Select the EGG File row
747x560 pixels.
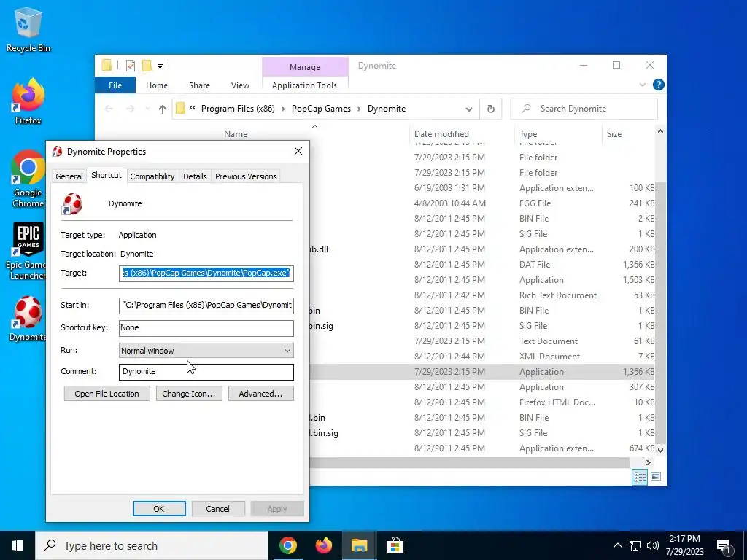[x=482, y=203]
